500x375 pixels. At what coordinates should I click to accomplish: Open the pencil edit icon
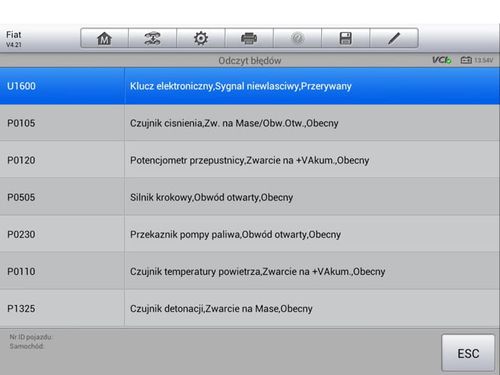394,38
